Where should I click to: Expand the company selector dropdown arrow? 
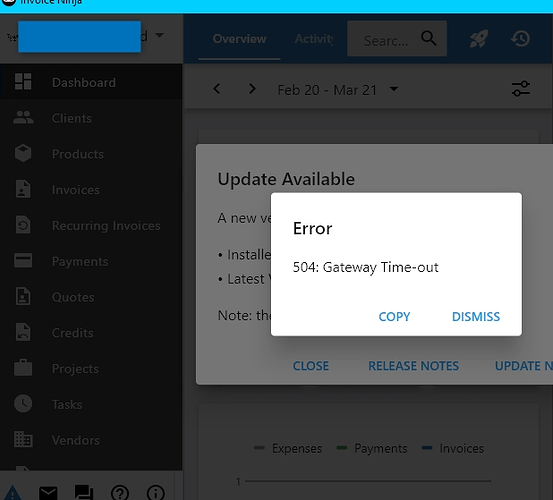pos(159,35)
